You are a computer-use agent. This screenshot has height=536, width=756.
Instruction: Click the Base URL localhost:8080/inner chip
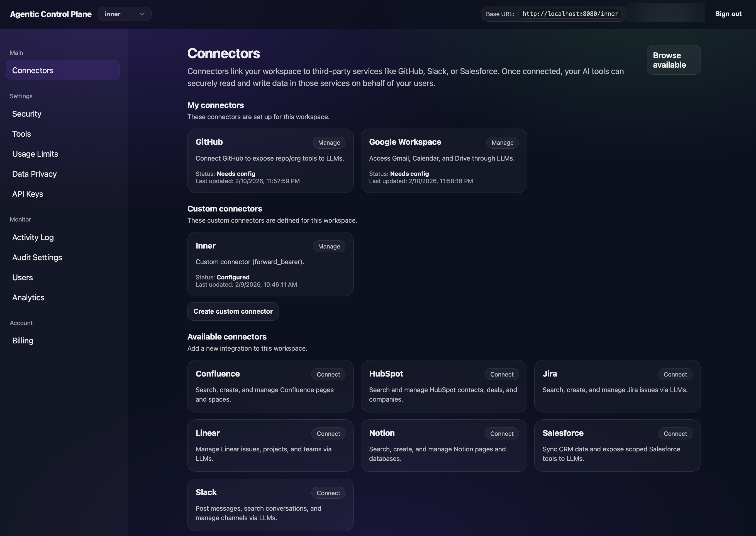(x=571, y=14)
